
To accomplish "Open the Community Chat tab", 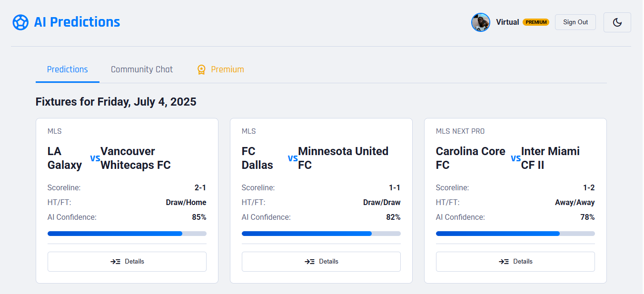I will (x=142, y=69).
